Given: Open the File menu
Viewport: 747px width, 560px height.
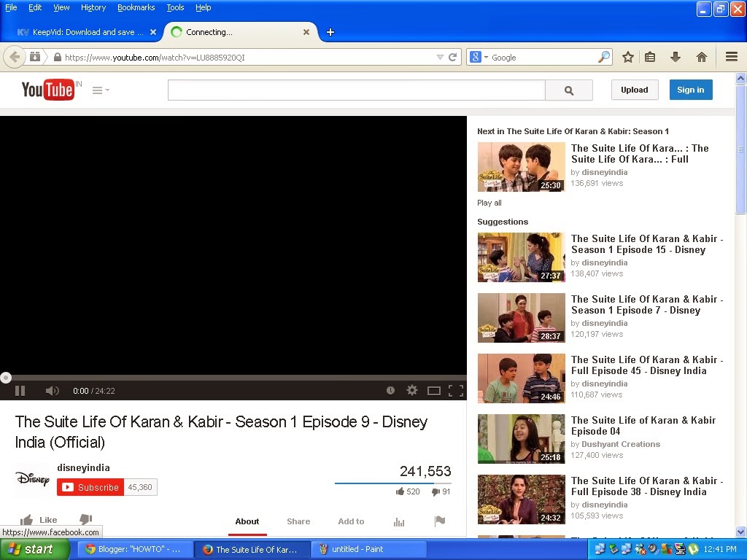Looking at the screenshot, I should point(11,7).
